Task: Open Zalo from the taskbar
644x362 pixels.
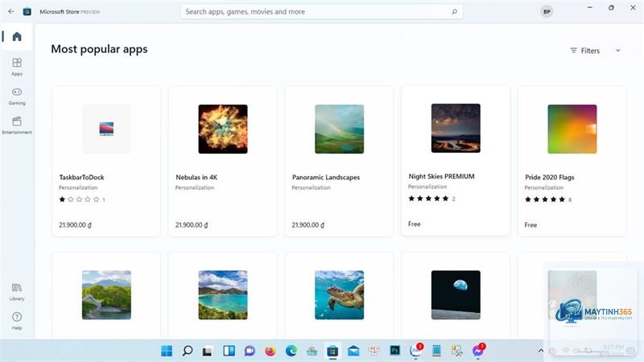Action: coord(416,351)
